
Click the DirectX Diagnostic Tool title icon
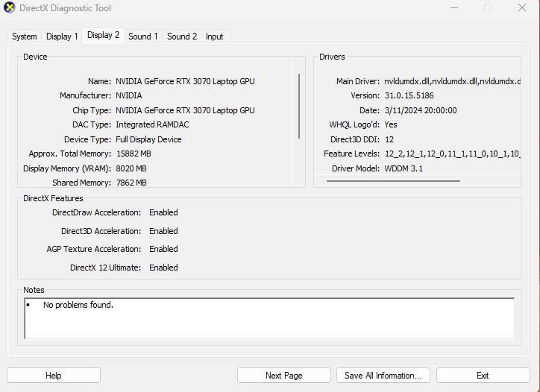coord(10,7)
